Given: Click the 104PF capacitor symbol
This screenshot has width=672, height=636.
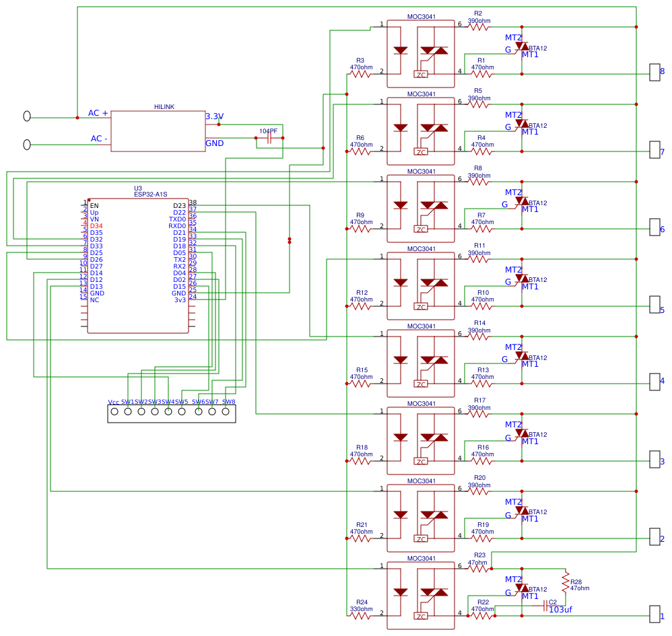Looking at the screenshot, I should 268,138.
